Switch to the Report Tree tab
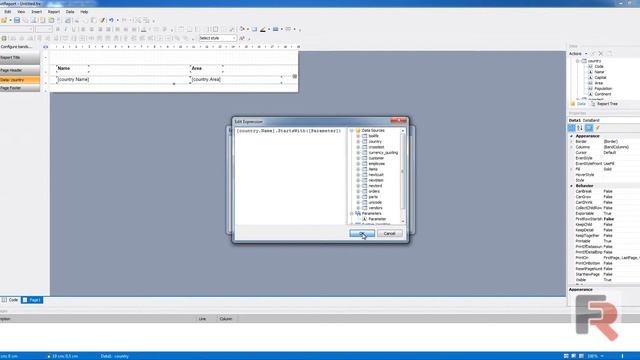This screenshot has width=640, height=360. pyautogui.click(x=604, y=104)
